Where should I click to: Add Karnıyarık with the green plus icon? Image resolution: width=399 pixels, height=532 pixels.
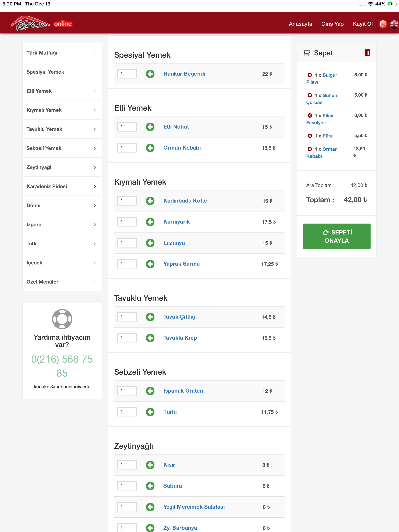[x=150, y=222]
